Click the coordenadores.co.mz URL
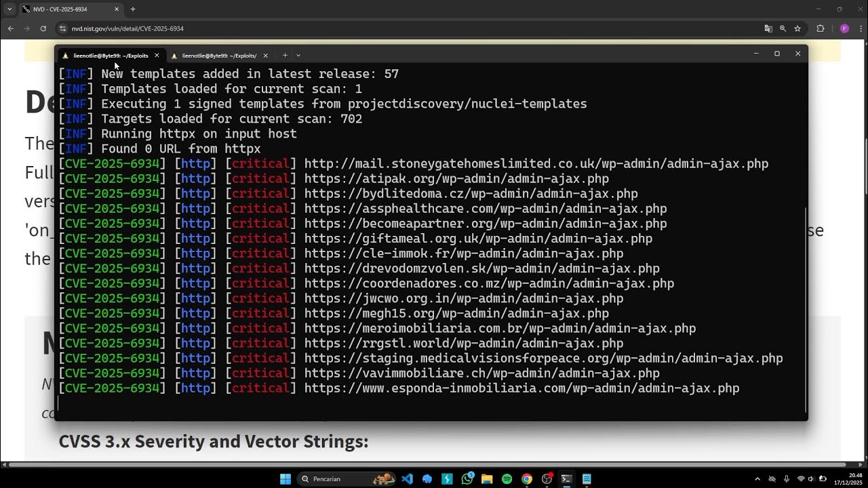The height and width of the screenshot is (488, 868). [489, 283]
